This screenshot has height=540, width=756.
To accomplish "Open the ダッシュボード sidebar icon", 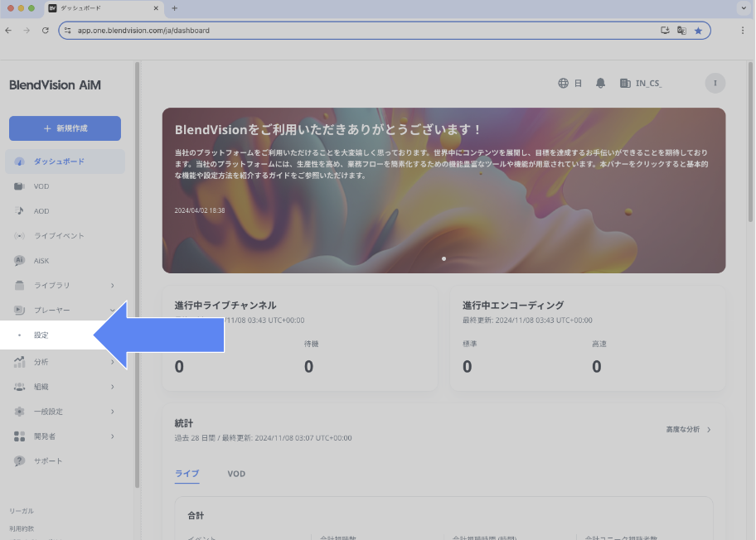I will pyautogui.click(x=19, y=162).
